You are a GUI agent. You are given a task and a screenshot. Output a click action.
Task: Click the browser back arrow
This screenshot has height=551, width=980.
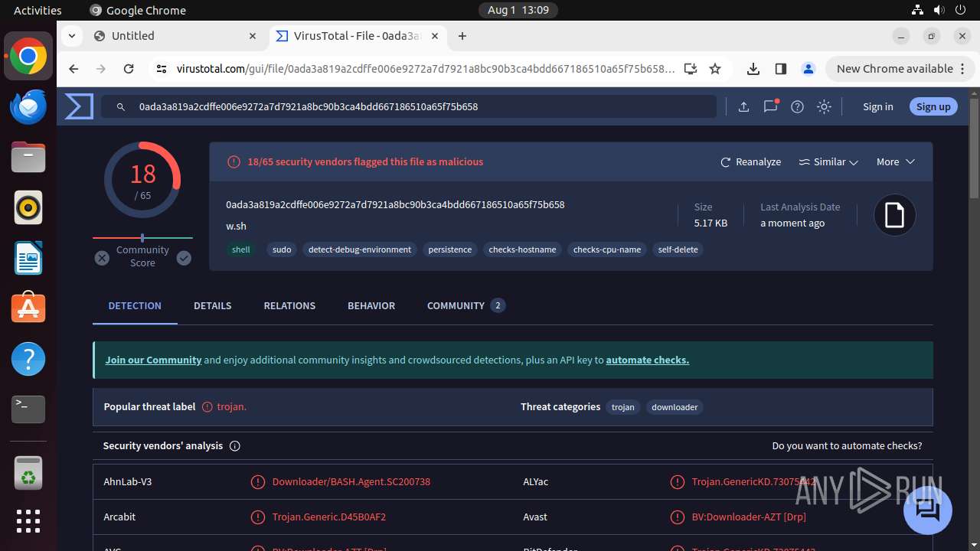tap(73, 69)
